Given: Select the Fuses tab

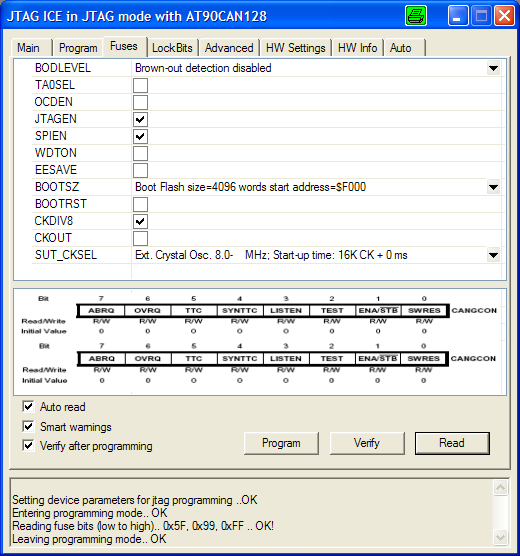Looking at the screenshot, I should (124, 46).
